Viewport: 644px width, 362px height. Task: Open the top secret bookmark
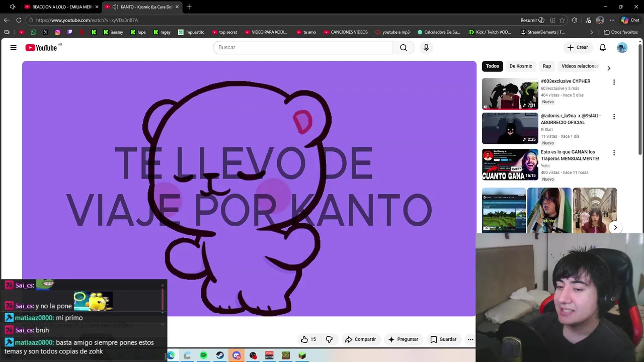(x=224, y=32)
